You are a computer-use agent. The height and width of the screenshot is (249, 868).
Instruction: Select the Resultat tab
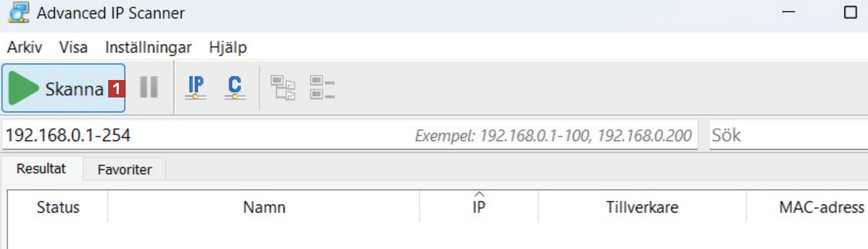tap(41, 168)
